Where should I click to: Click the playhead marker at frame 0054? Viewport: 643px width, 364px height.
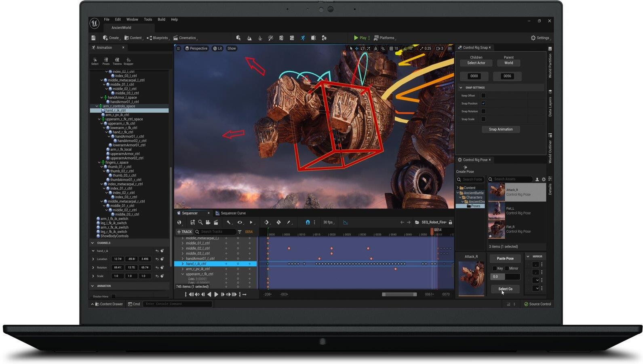pyautogui.click(x=432, y=231)
